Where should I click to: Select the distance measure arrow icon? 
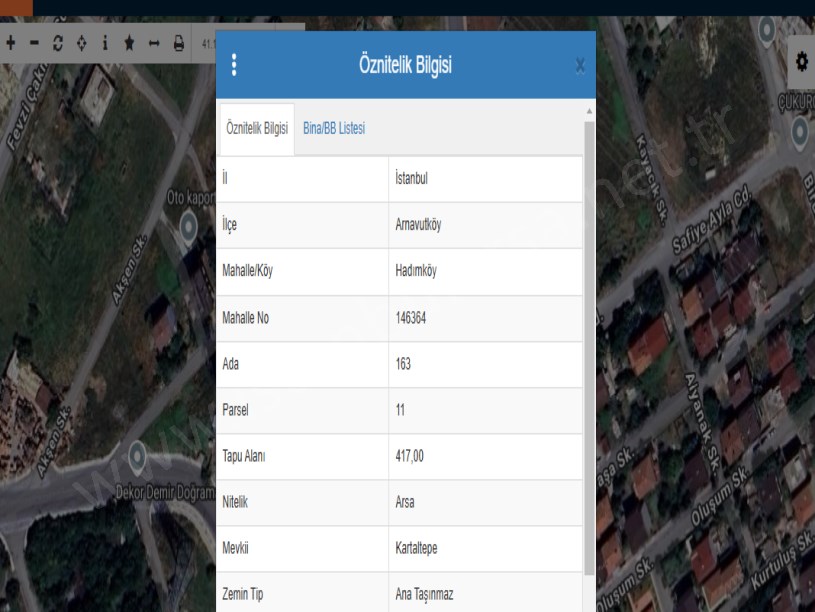coord(154,45)
